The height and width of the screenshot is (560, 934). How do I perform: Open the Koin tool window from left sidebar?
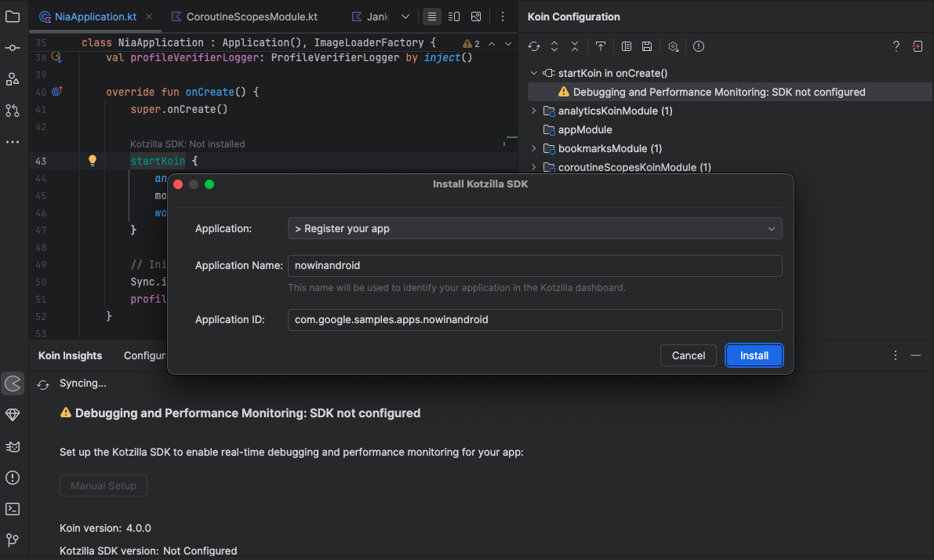pyautogui.click(x=13, y=384)
